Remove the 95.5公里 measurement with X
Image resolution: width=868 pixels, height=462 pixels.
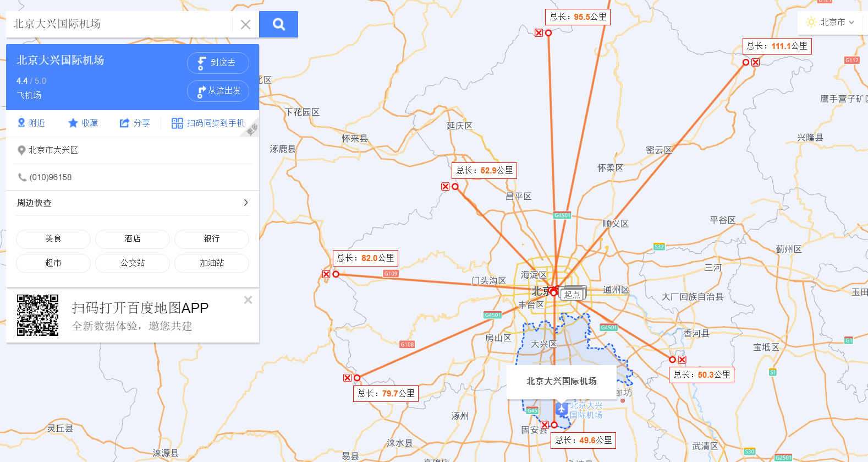pyautogui.click(x=539, y=33)
